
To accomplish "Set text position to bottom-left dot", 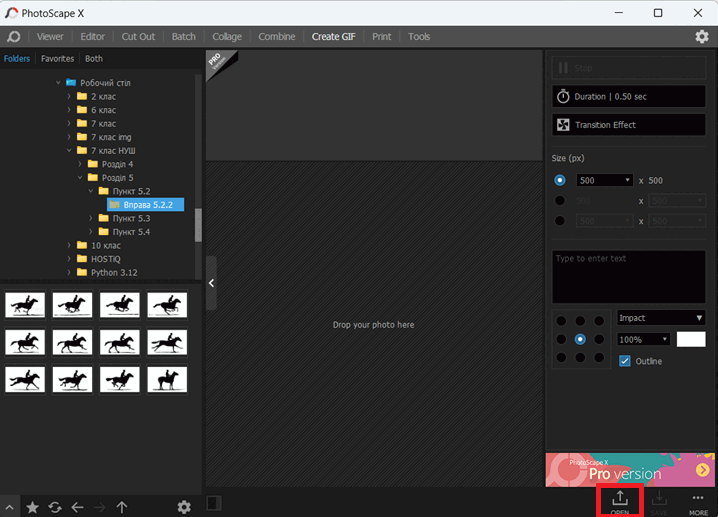I will (561, 357).
